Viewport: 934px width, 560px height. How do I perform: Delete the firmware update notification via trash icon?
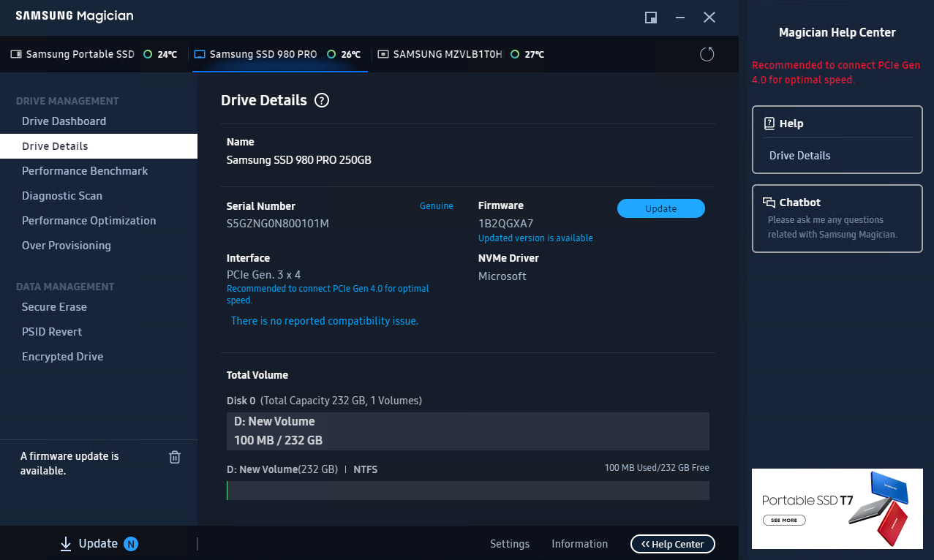[x=175, y=457]
